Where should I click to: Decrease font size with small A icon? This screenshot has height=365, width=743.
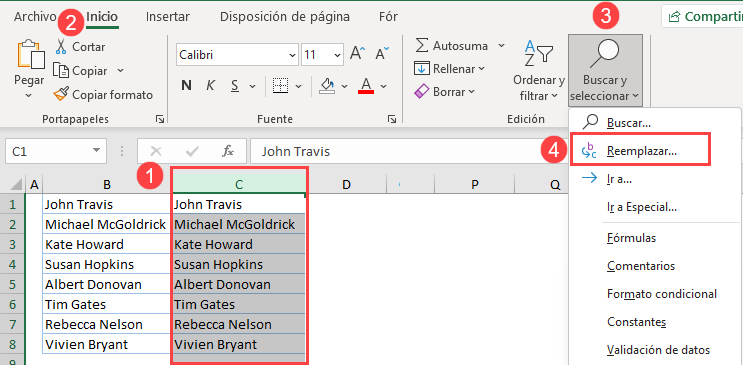[x=382, y=55]
